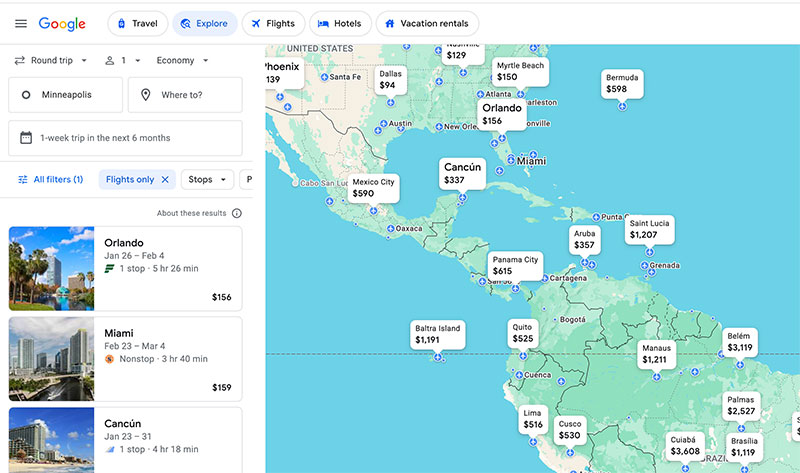Select Saint Lucia $1,207 map marker
This screenshot has width=800, height=473.
click(649, 230)
